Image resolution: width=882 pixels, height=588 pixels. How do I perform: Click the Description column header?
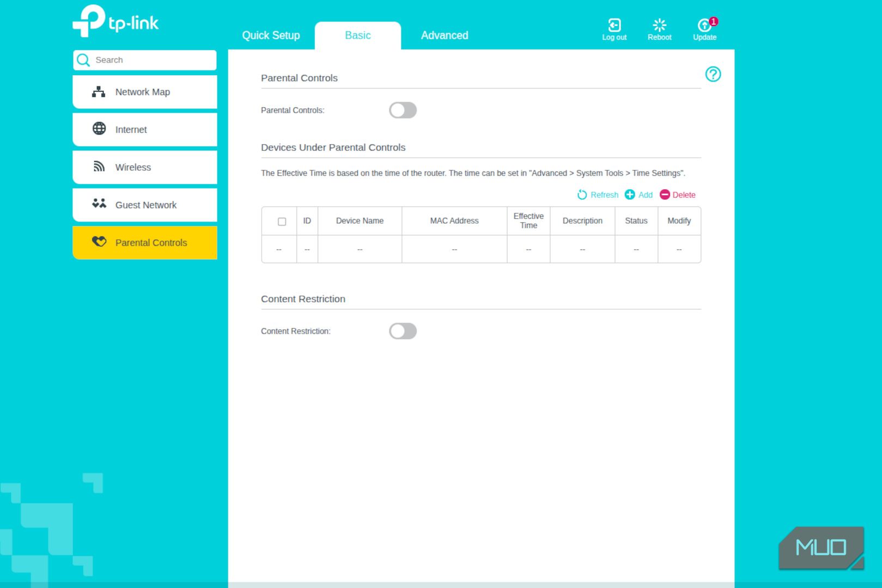[x=582, y=220]
